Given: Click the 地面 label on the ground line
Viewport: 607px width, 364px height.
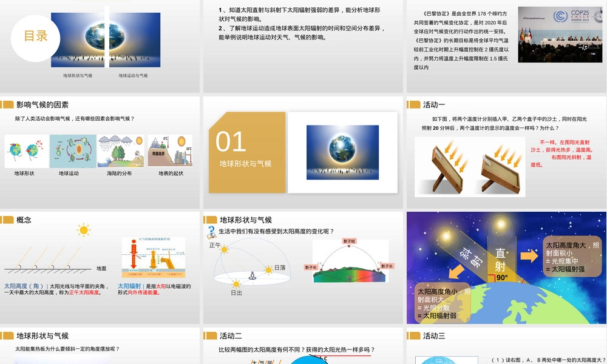Looking at the screenshot, I should [101, 269].
